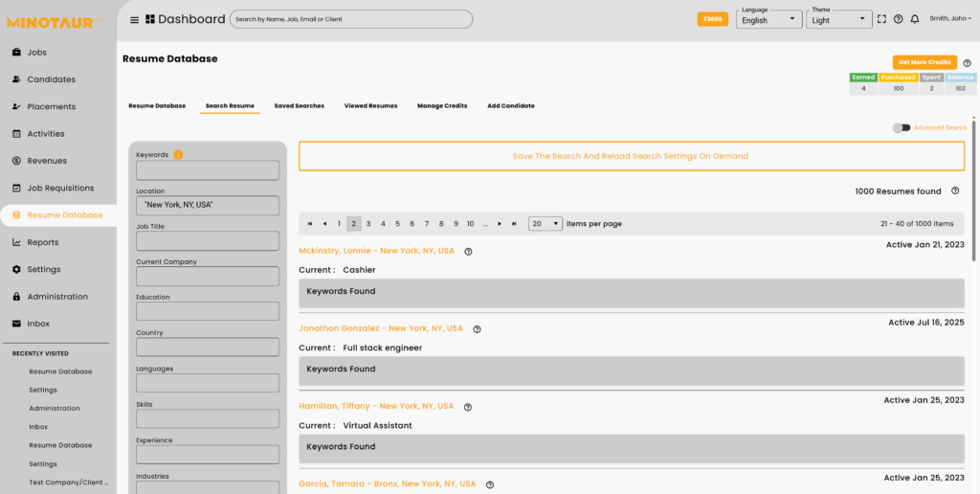
Task: Enable the Advanced Search toggle
Action: [x=901, y=127]
